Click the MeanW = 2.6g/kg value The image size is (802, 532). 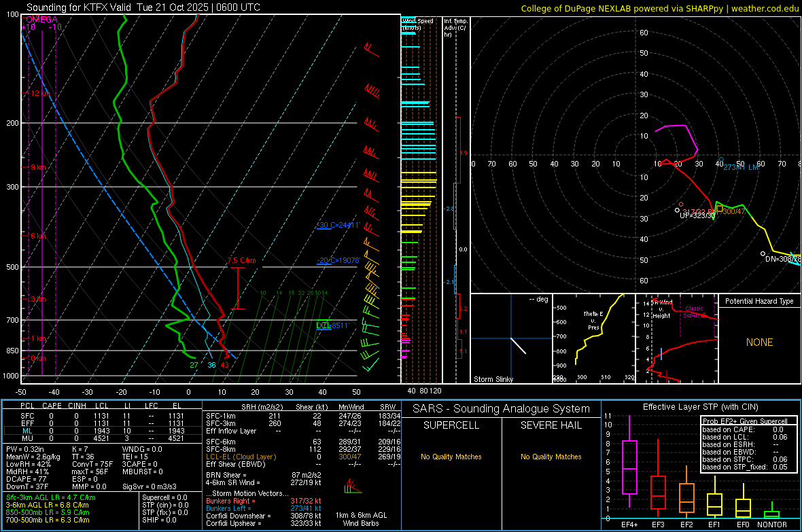point(33,457)
